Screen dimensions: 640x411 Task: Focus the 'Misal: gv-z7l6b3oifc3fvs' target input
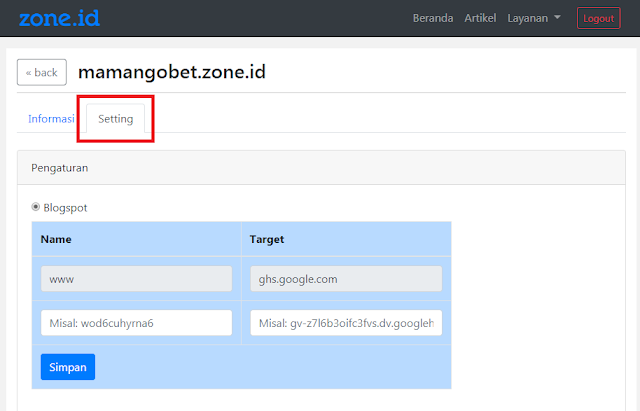tap(346, 323)
